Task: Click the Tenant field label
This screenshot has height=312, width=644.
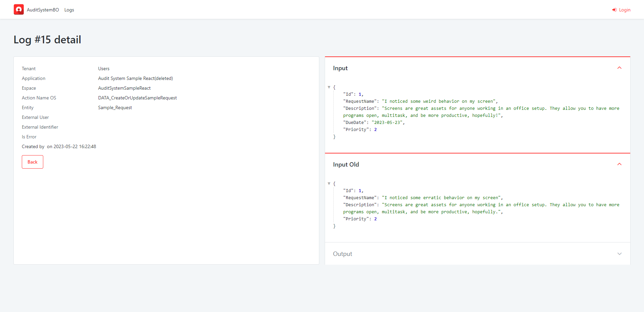Action: point(29,69)
